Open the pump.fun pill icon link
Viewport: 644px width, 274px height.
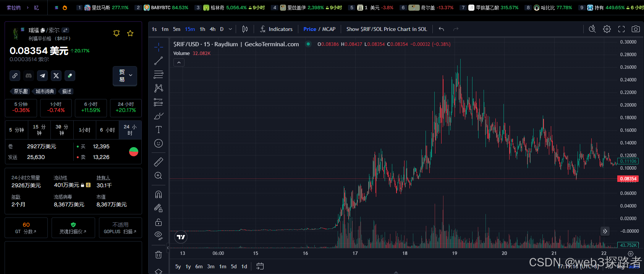click(70, 76)
